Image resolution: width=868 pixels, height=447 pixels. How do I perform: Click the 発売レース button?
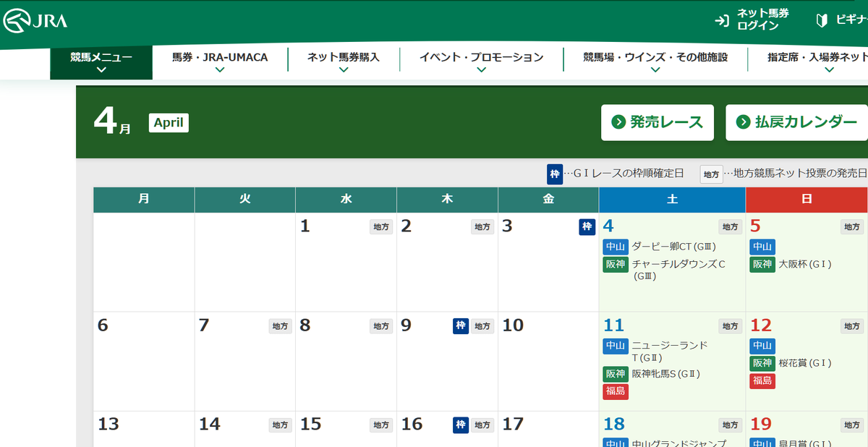tap(658, 122)
